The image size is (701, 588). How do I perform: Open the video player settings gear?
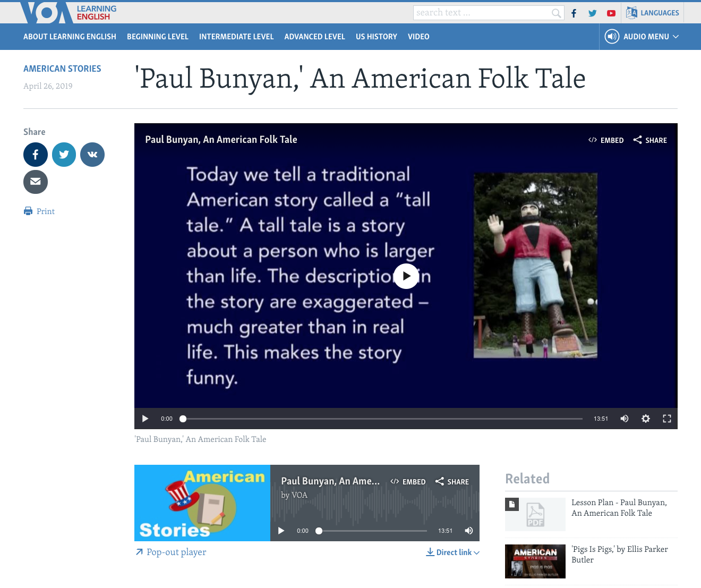tap(645, 419)
